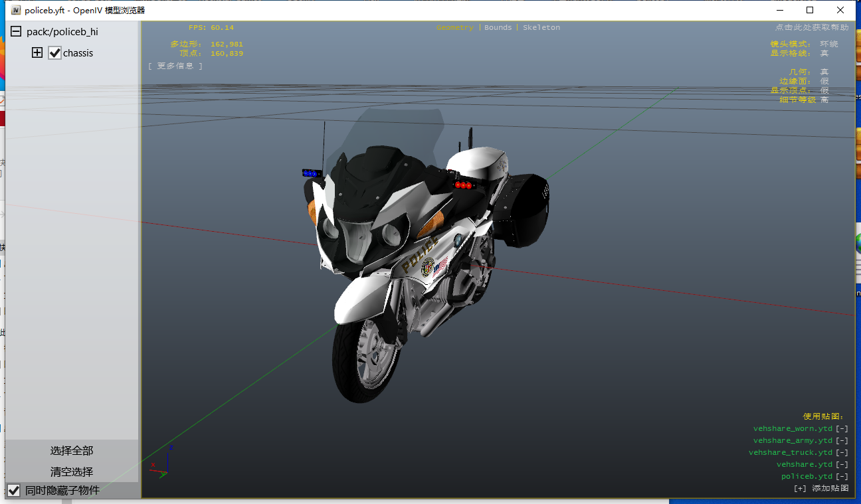The width and height of the screenshot is (861, 504).
Task: Switch to the Bounds view tab
Action: point(498,28)
